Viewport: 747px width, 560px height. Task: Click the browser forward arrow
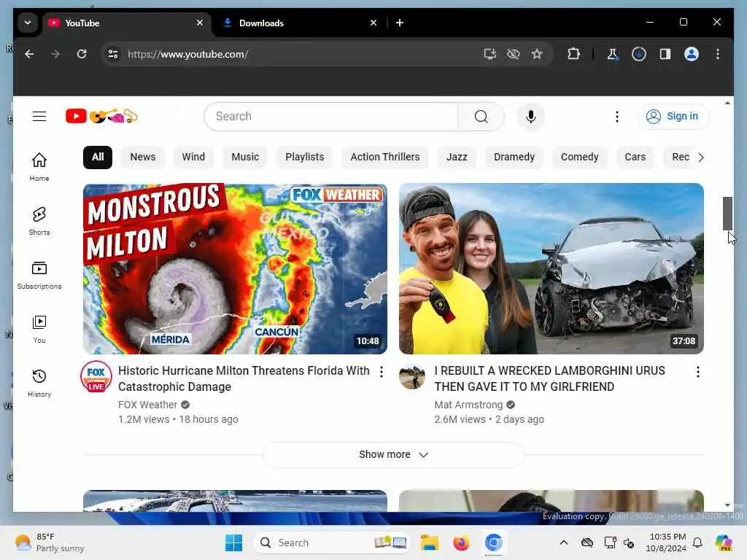55,54
